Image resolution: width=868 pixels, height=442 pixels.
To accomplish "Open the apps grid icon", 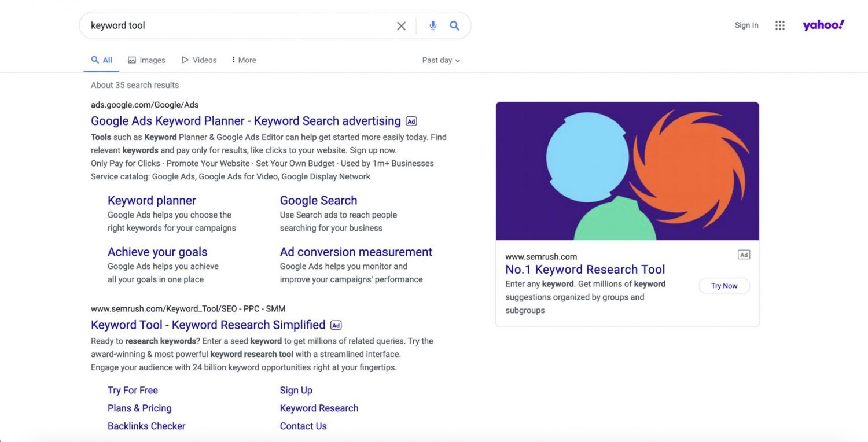I will [780, 25].
